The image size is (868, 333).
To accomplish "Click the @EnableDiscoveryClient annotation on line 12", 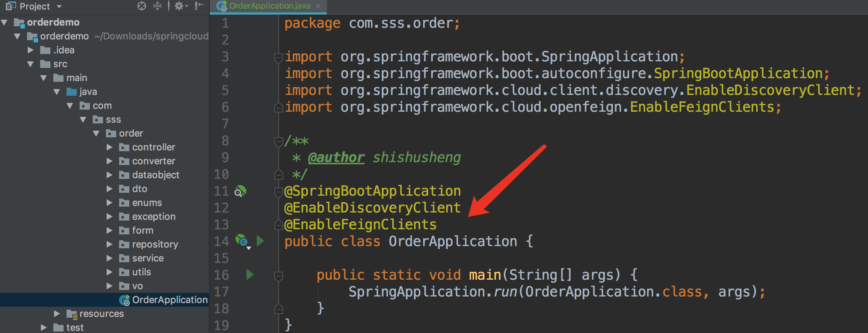I will coord(373,208).
